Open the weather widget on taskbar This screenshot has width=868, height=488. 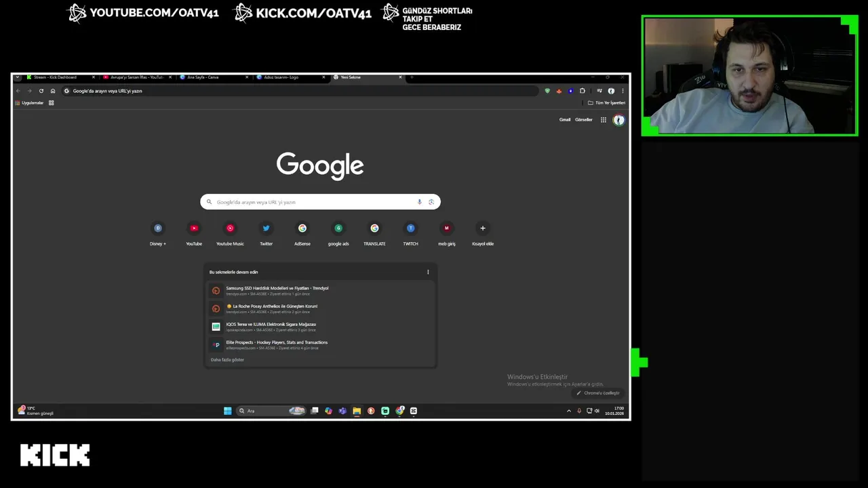(x=35, y=411)
